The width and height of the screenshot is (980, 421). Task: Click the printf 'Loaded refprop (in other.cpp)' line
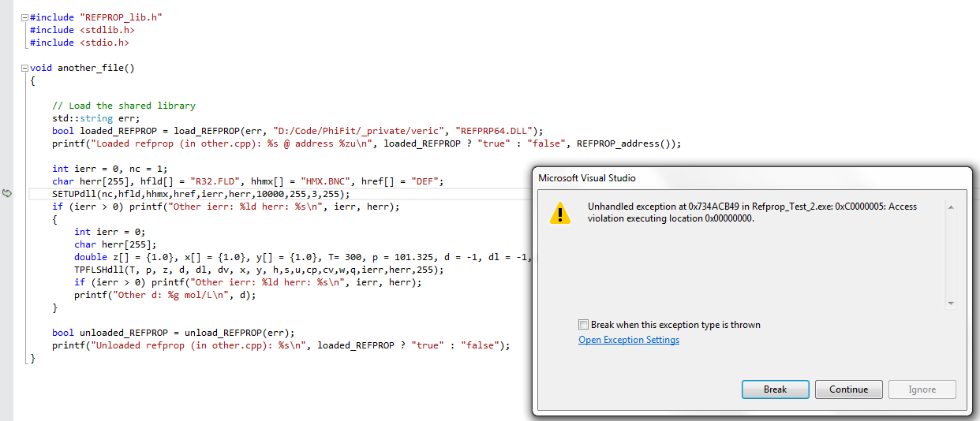(366, 143)
